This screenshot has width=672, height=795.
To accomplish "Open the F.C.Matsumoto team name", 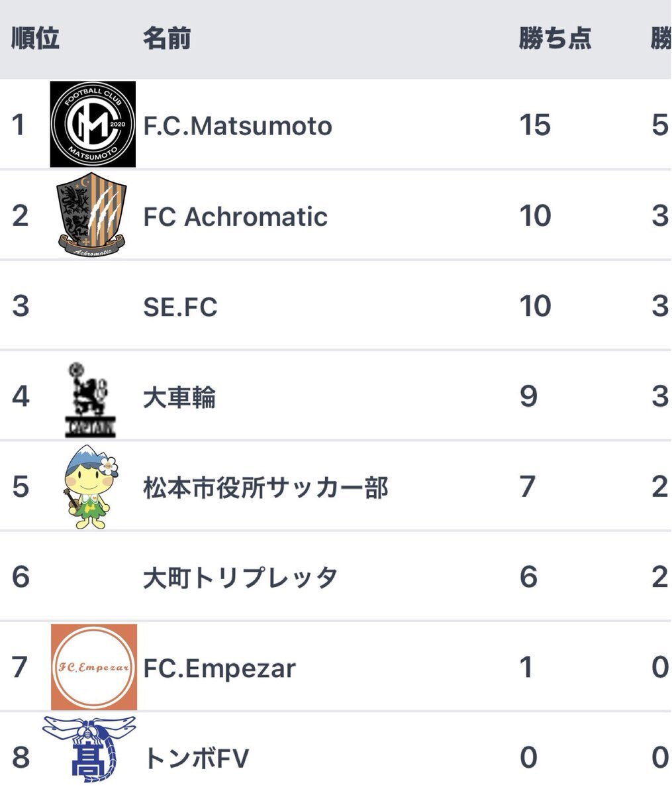I will [x=238, y=126].
